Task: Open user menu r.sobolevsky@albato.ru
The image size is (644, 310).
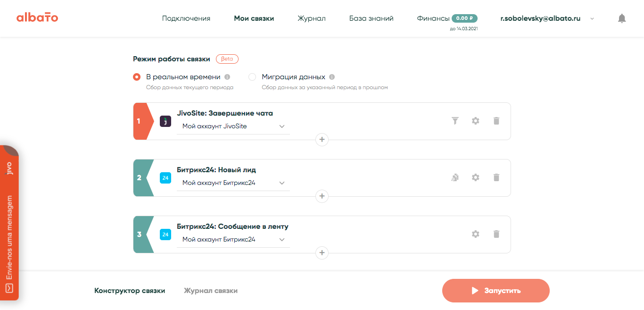Action: tap(547, 18)
